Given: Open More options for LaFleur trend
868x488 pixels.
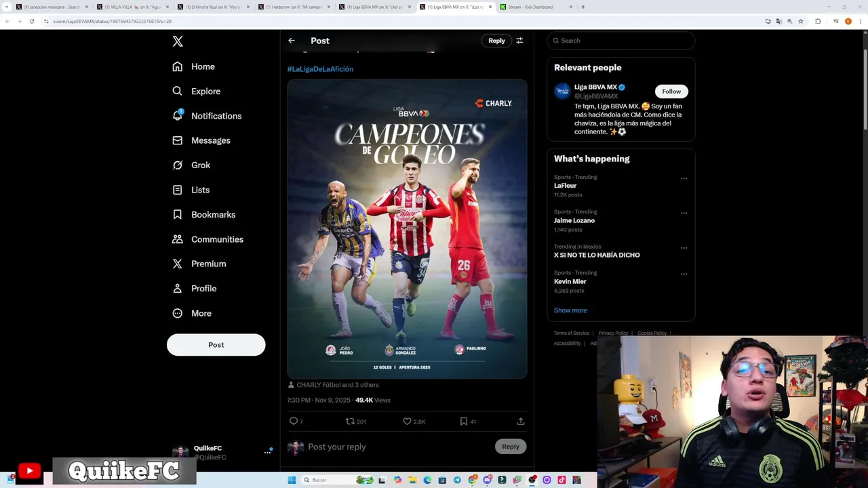Looking at the screenshot, I should click(684, 179).
